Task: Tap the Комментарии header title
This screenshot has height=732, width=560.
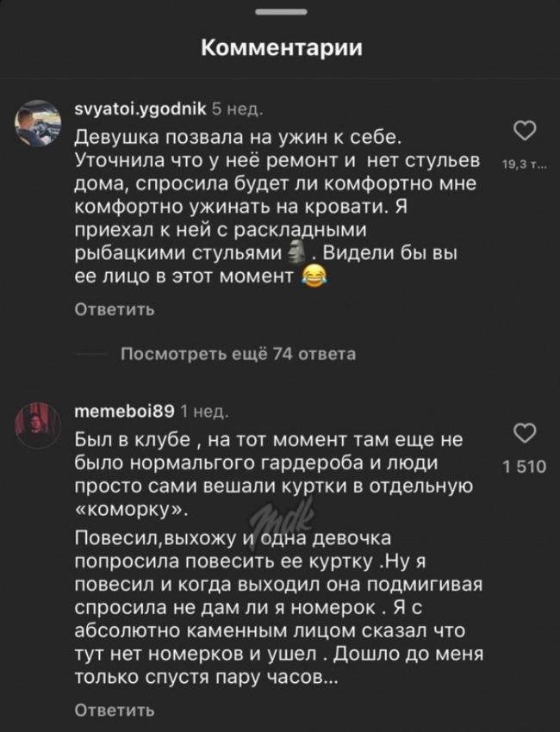Action: [x=281, y=47]
